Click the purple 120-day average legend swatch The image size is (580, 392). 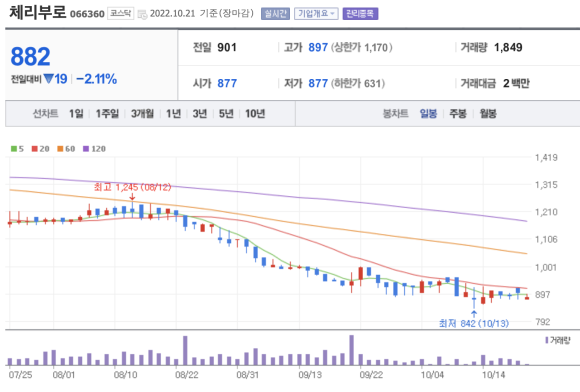pos(86,149)
